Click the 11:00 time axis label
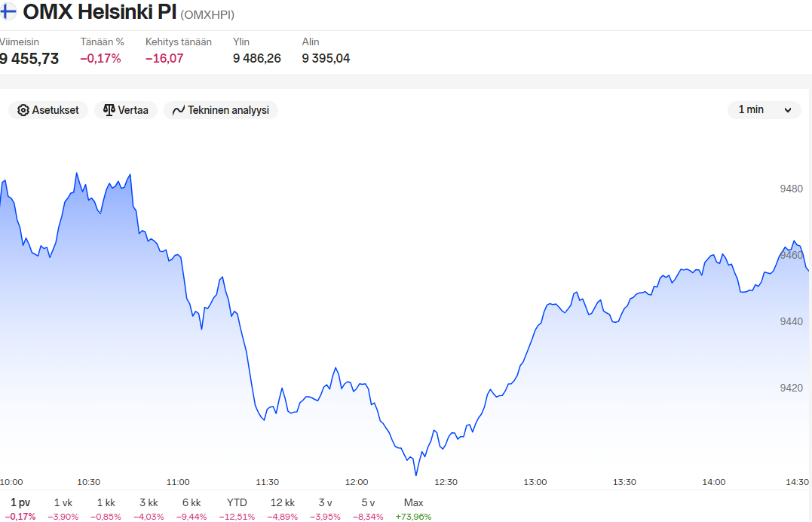 coord(178,482)
